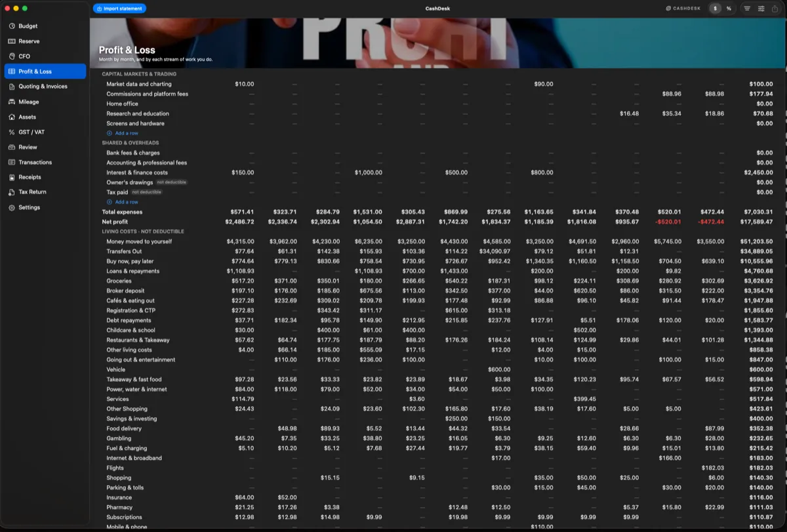This screenshot has height=532, width=787.
Task: Add a row under Shared & Overheads
Action: [123, 202]
